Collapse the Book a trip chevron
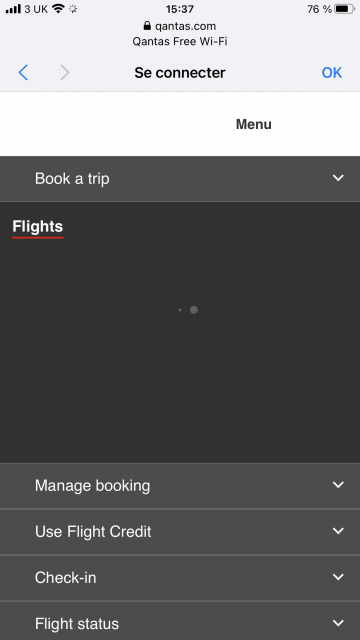 pyautogui.click(x=338, y=178)
